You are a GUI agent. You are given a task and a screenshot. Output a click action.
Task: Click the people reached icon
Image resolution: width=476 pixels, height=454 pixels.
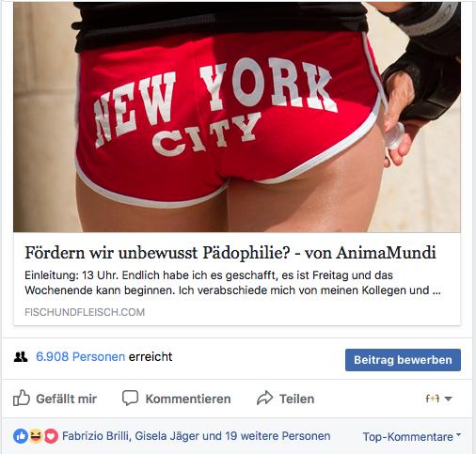[x=21, y=357]
